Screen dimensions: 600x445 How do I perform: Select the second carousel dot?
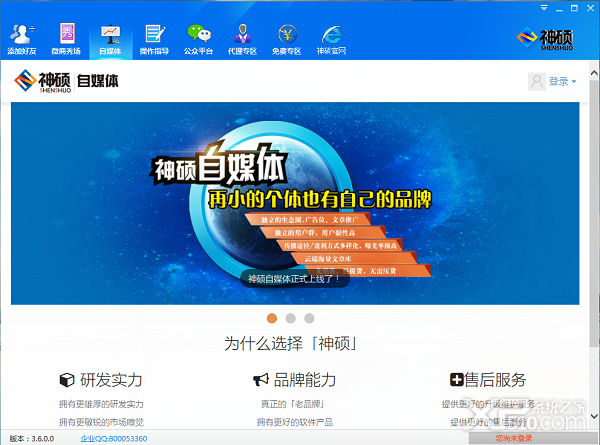tap(290, 318)
